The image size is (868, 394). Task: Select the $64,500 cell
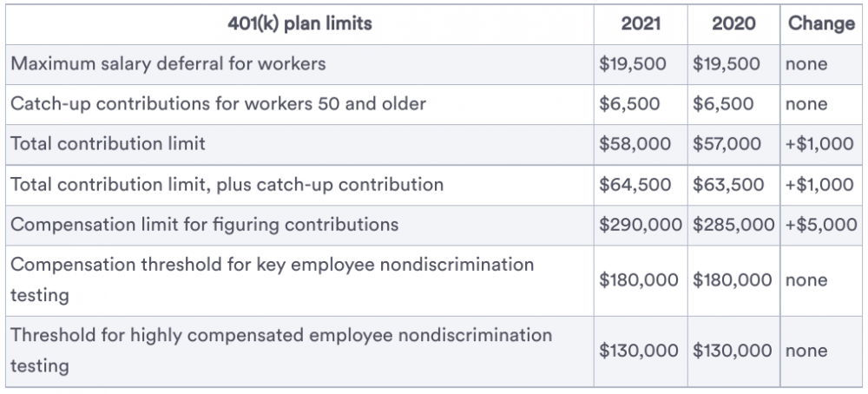point(635,185)
